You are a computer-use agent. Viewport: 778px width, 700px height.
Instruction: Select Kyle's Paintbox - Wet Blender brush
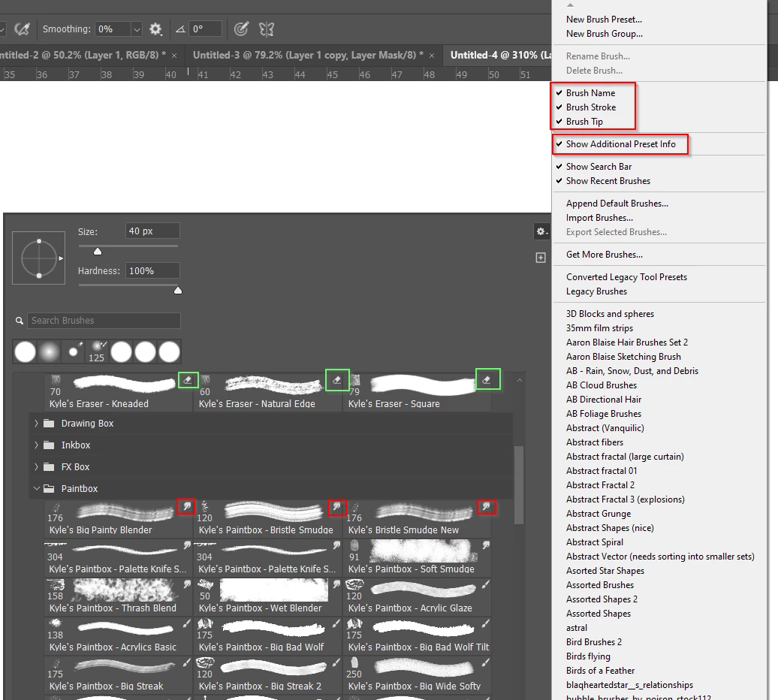(x=267, y=597)
